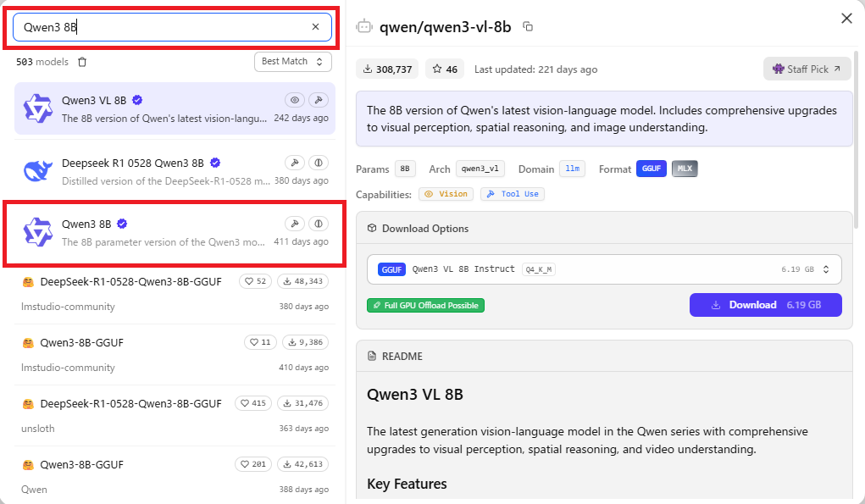Click the Tool Use capability tag
This screenshot has width=865, height=504.
513,194
